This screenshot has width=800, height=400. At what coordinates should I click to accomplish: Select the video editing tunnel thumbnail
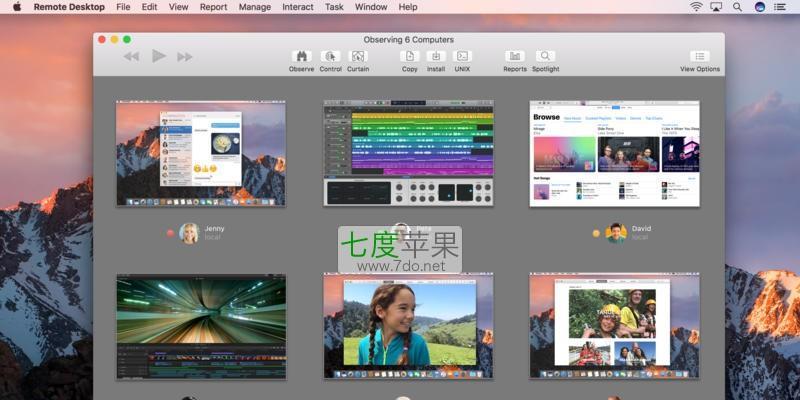tap(201, 327)
